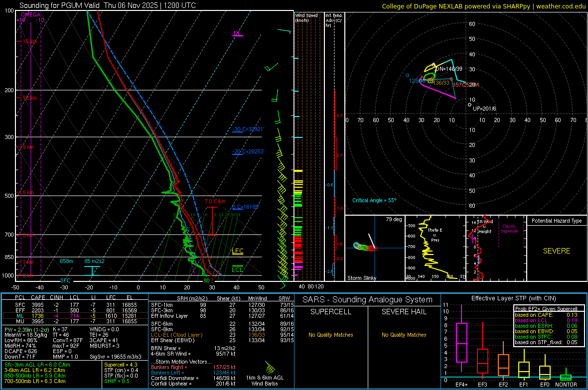Click the SUPERCELL column header

pos(331,312)
